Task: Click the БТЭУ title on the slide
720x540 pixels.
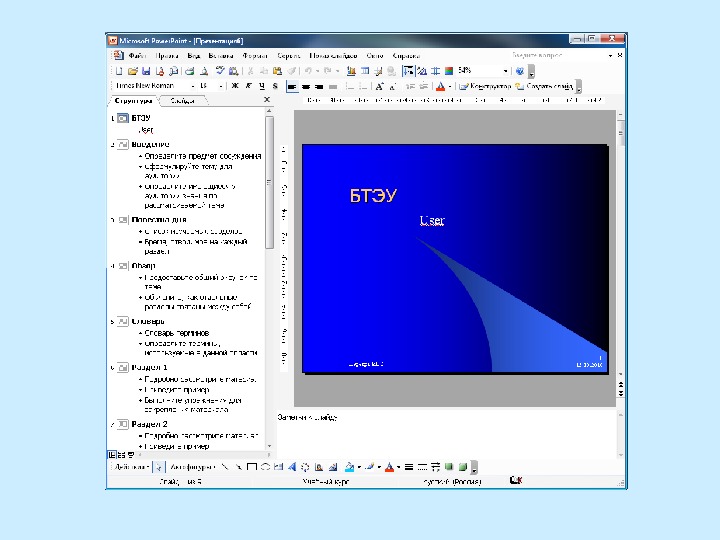Action: (x=373, y=196)
